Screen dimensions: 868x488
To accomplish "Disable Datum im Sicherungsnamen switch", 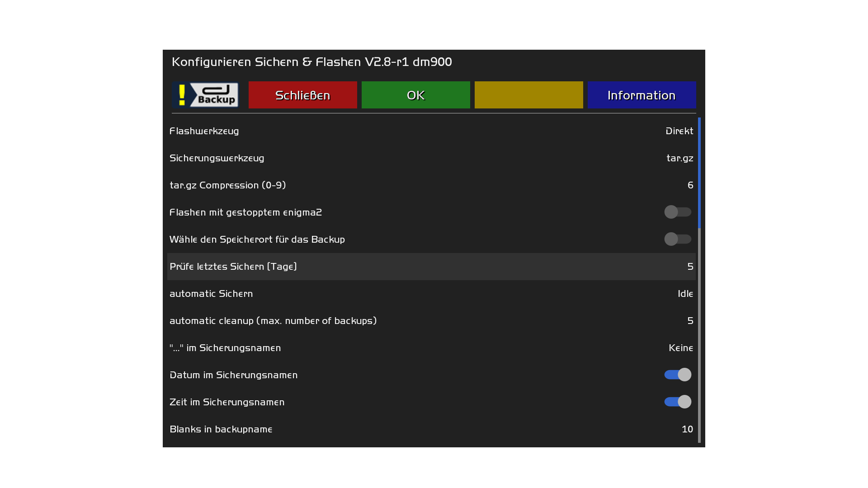I will click(x=677, y=375).
